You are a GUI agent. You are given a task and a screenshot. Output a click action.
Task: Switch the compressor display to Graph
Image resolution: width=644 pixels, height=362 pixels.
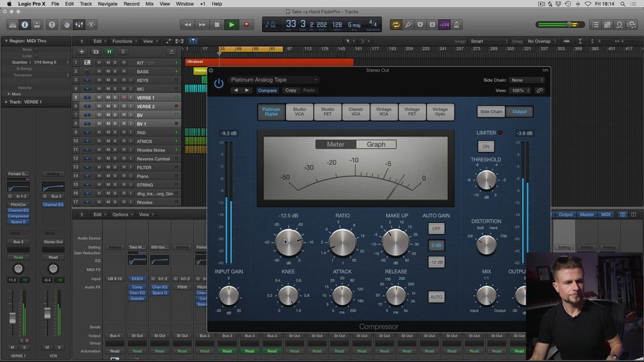(376, 145)
